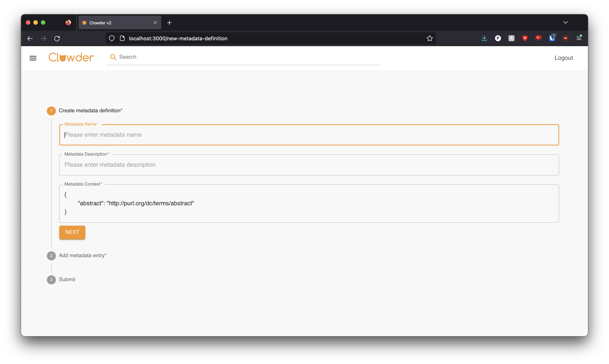Click the uBlock Origin extension icon
This screenshot has height=364, width=609.
click(x=565, y=38)
